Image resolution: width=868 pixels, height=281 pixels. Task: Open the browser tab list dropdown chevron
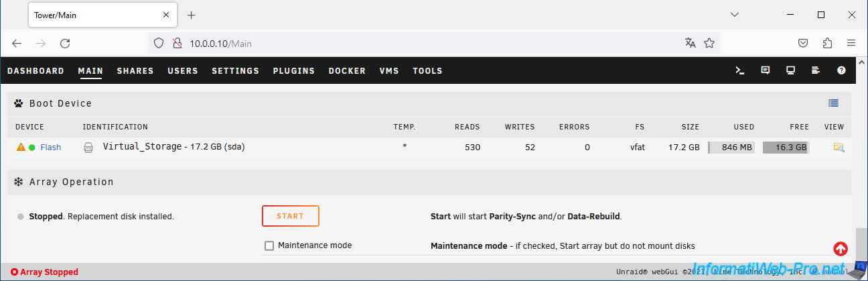click(x=735, y=15)
